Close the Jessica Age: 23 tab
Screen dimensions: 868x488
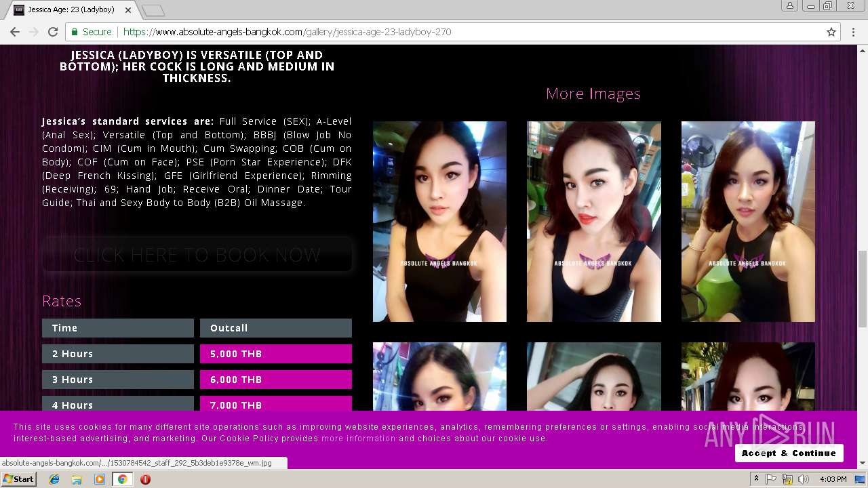tap(128, 10)
